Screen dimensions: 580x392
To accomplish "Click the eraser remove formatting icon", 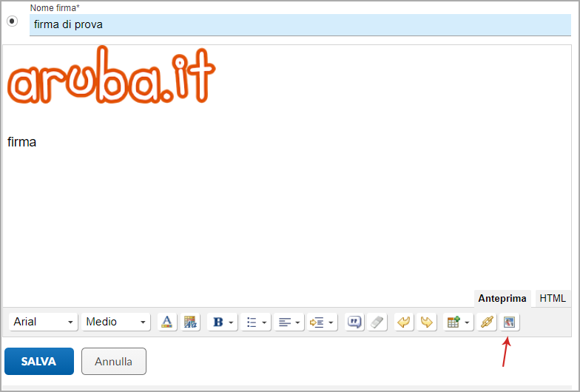I will [x=377, y=322].
